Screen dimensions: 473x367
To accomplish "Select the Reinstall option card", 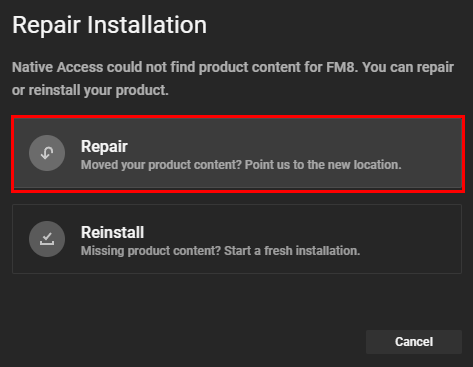I will tap(237, 239).
